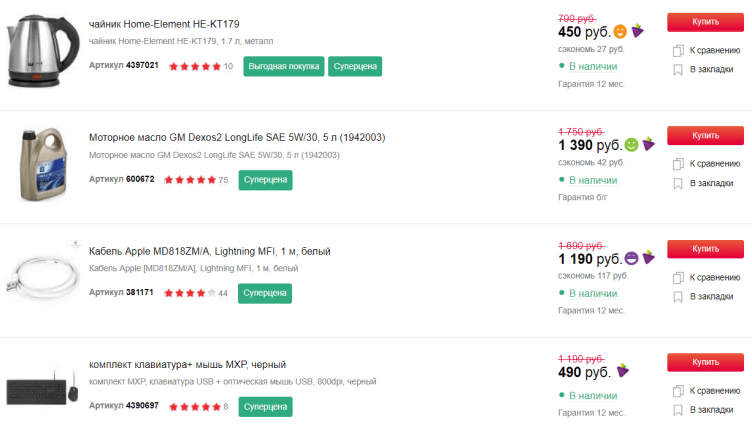Click the green smiley icon next to 1 390 руб.
This screenshot has width=752, height=431.
pyautogui.click(x=632, y=145)
